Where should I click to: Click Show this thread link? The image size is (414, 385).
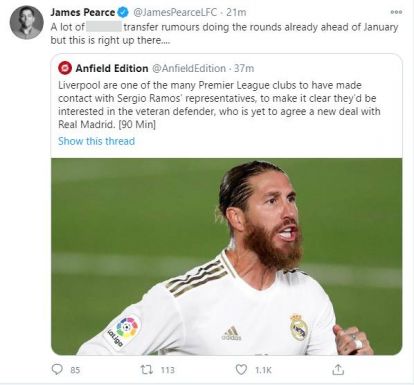click(96, 141)
